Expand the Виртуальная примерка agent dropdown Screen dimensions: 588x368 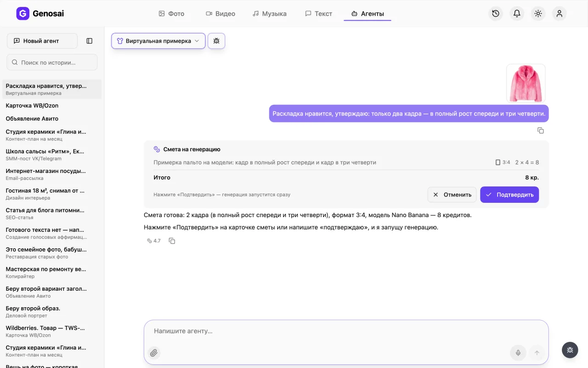(x=158, y=41)
